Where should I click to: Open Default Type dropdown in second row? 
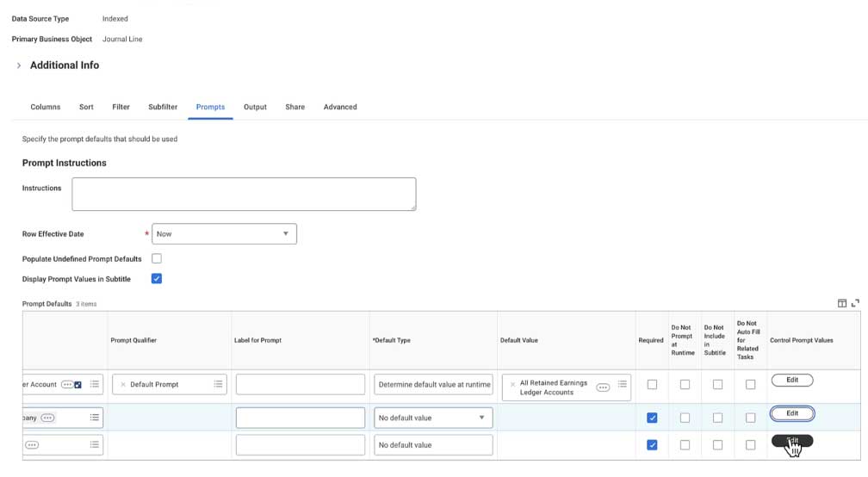(433, 418)
